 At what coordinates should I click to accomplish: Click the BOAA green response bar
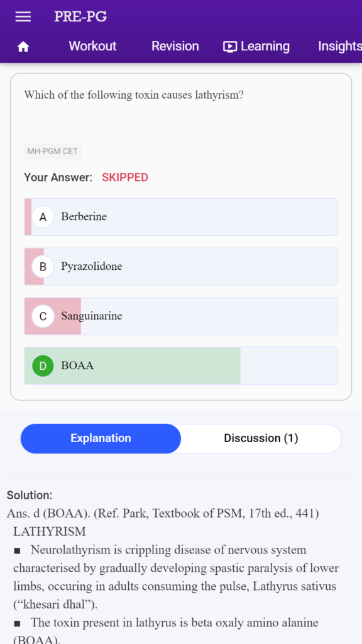[133, 366]
